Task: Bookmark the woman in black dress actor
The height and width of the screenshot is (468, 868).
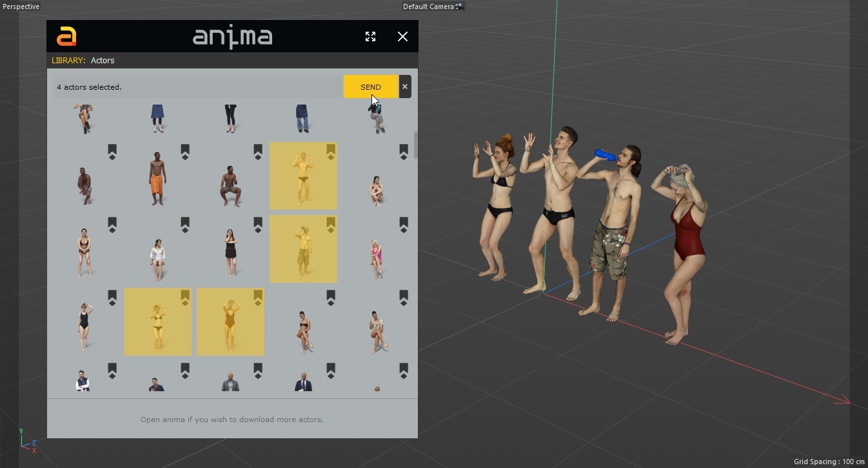Action: coord(257,225)
